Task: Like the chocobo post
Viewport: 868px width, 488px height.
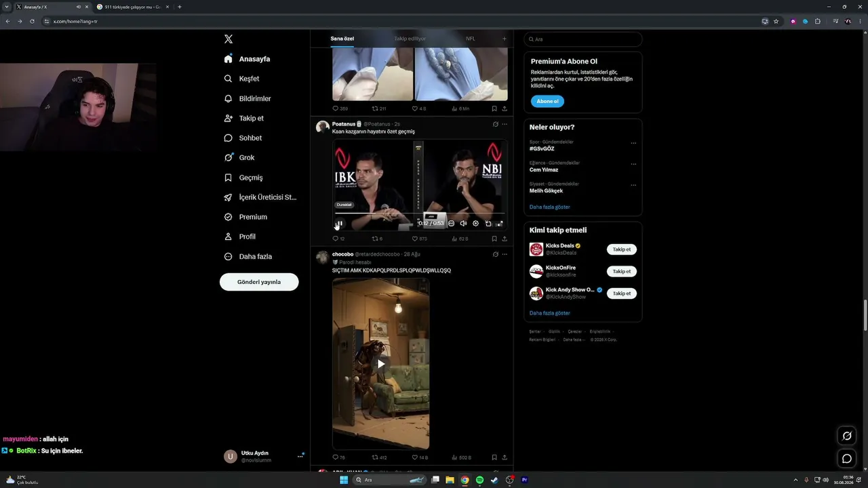Action: [x=420, y=457]
